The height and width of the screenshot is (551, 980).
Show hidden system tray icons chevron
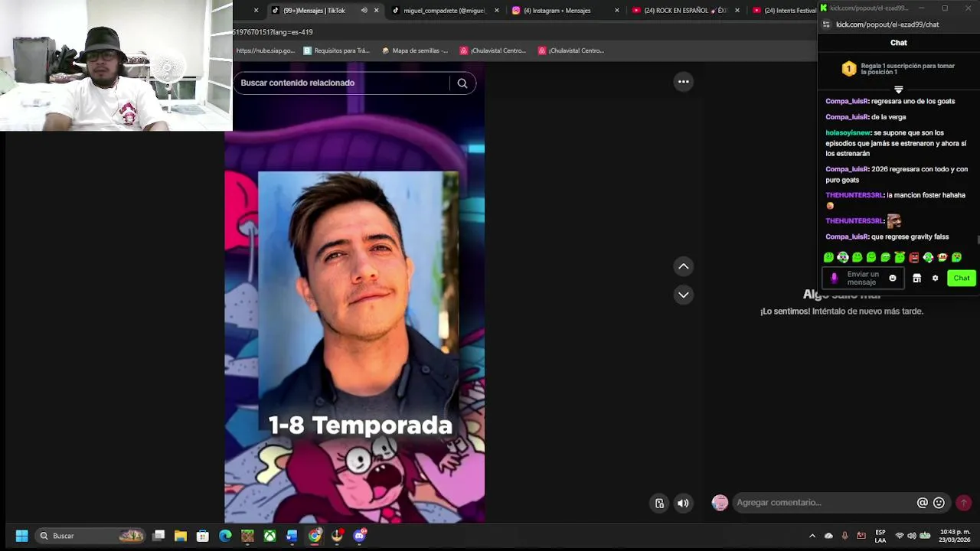812,536
